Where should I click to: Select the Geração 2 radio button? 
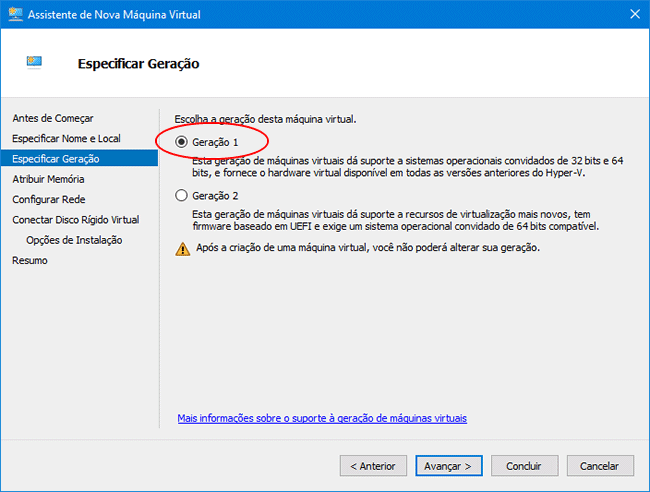(181, 196)
